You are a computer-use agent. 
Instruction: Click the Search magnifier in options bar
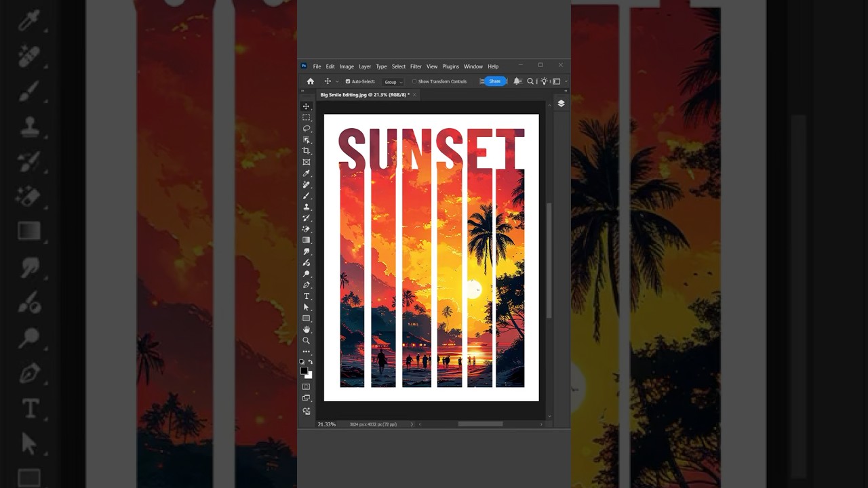pos(530,81)
